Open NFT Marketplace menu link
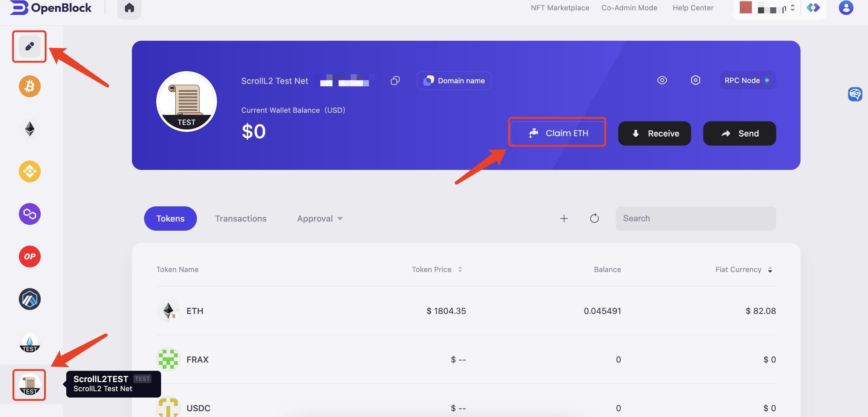Image resolution: width=868 pixels, height=417 pixels. [560, 8]
